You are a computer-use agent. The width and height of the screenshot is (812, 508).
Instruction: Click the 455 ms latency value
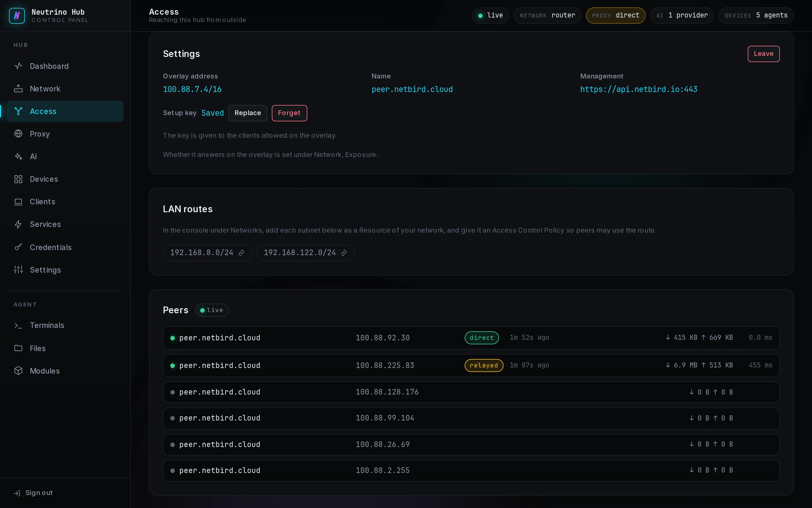(760, 365)
